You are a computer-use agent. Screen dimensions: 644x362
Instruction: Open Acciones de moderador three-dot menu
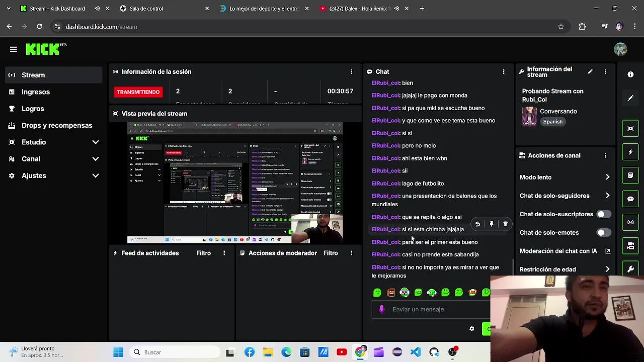click(x=351, y=253)
